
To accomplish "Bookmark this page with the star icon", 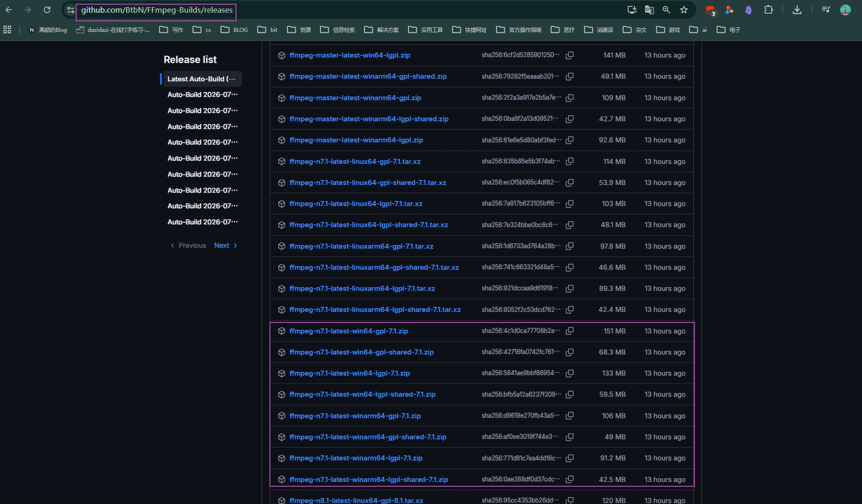I will click(684, 10).
